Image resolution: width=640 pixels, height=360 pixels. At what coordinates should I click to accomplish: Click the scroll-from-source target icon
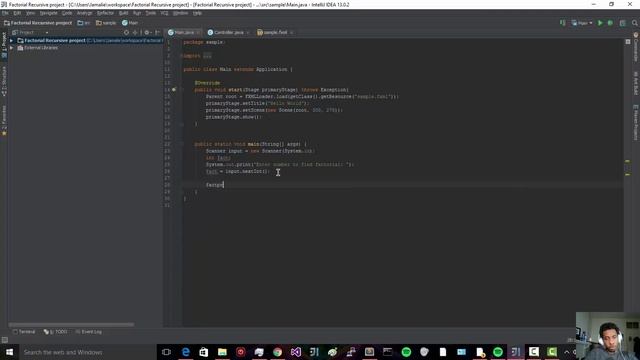pos(126,32)
